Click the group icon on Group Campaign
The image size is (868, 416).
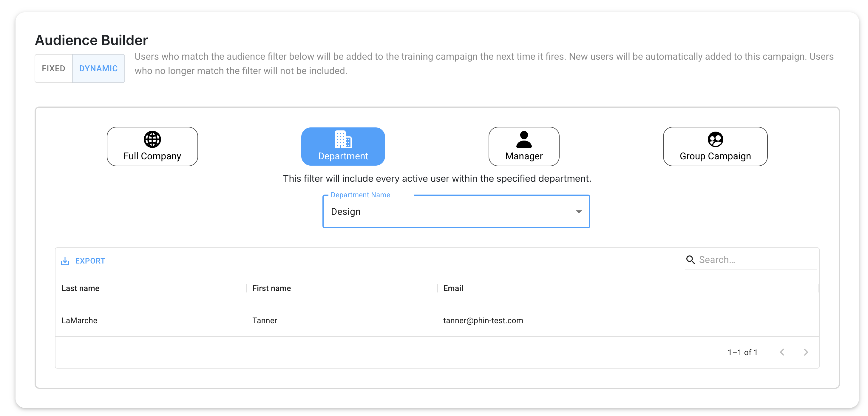click(x=715, y=139)
